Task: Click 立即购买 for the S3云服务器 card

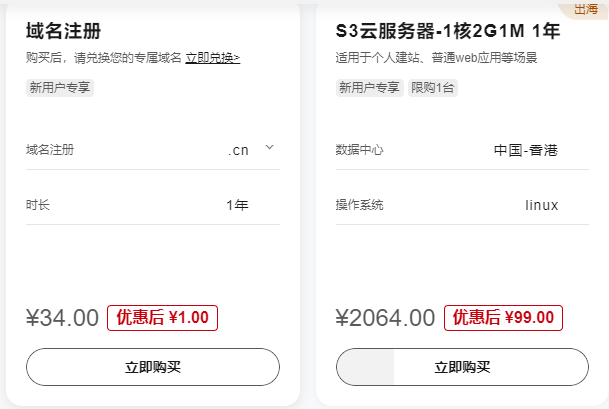Action: [x=462, y=367]
